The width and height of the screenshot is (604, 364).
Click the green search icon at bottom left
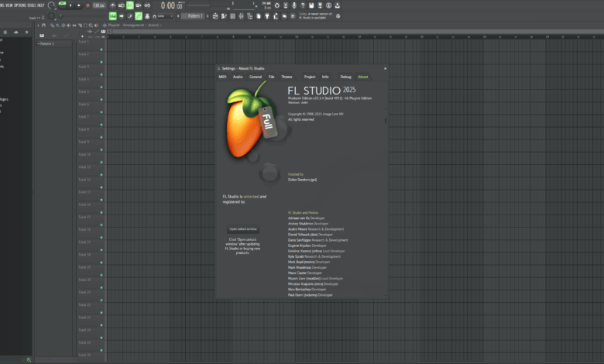29,360
